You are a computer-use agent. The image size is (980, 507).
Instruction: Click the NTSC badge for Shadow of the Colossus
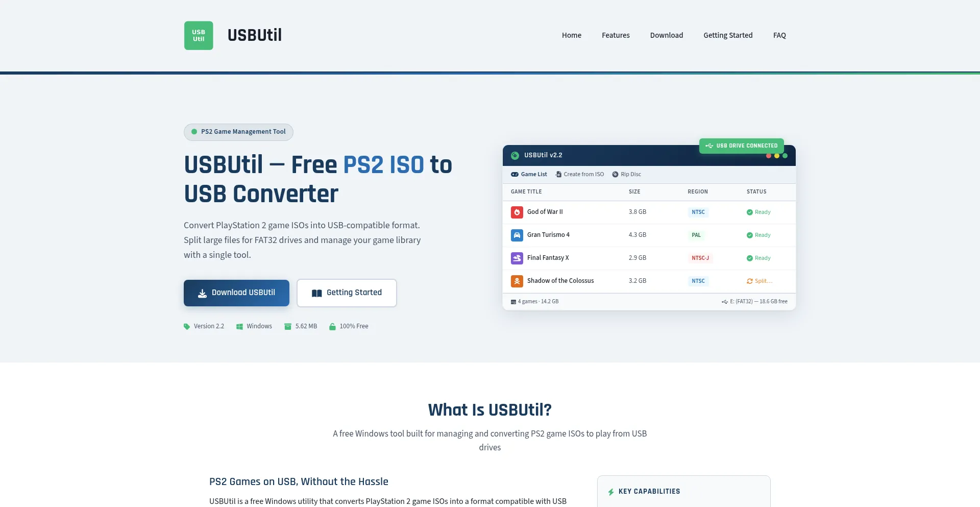pos(698,281)
